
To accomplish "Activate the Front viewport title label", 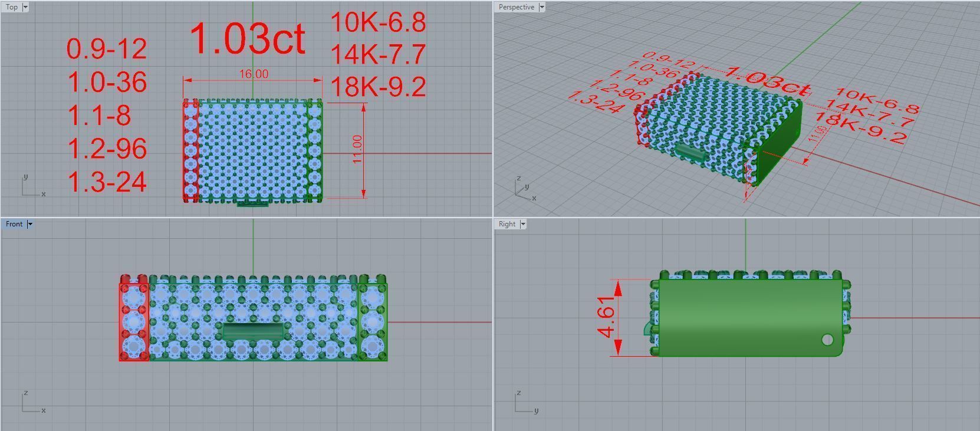I will 14,224.
